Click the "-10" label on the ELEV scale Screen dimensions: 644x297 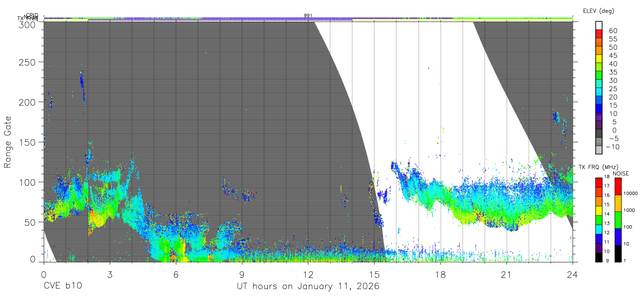(613, 147)
